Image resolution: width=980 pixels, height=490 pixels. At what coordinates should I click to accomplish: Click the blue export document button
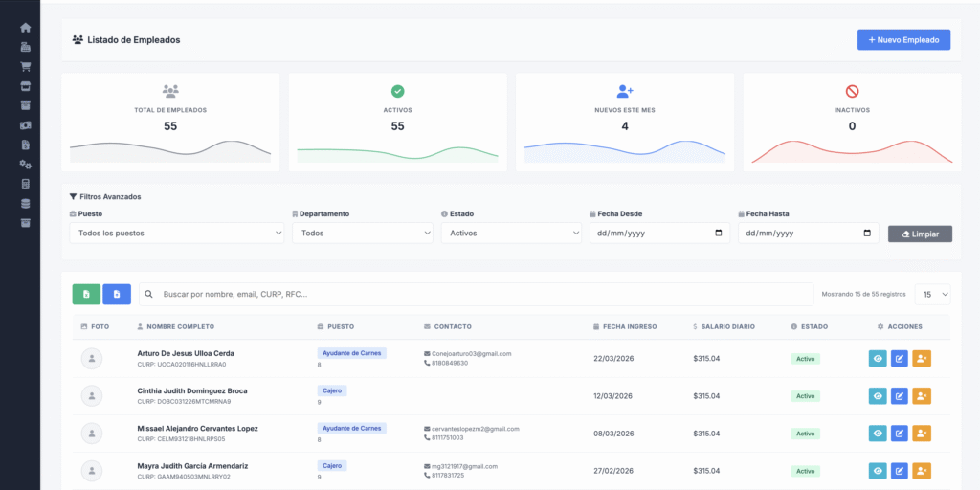click(117, 295)
